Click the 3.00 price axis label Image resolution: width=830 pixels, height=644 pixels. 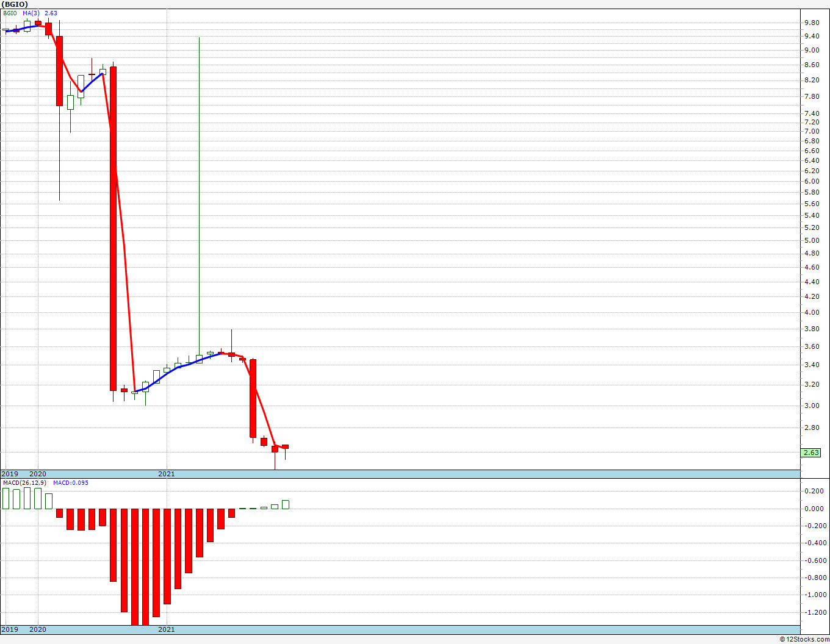coord(812,406)
